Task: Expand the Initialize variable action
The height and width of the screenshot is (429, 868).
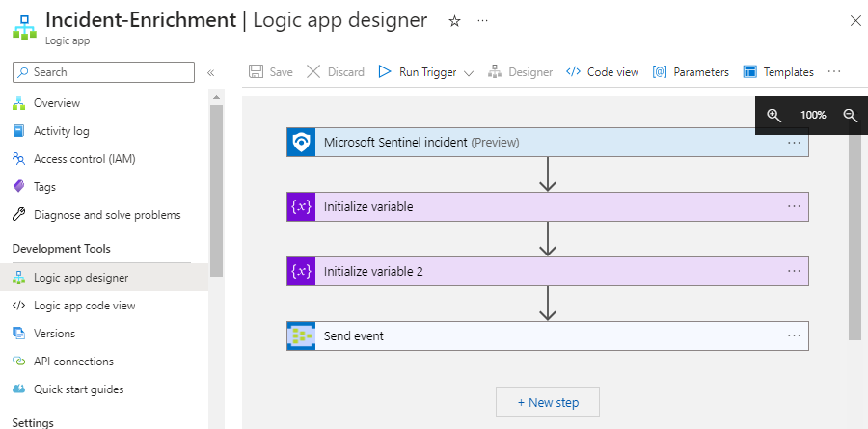Action: pyautogui.click(x=548, y=207)
